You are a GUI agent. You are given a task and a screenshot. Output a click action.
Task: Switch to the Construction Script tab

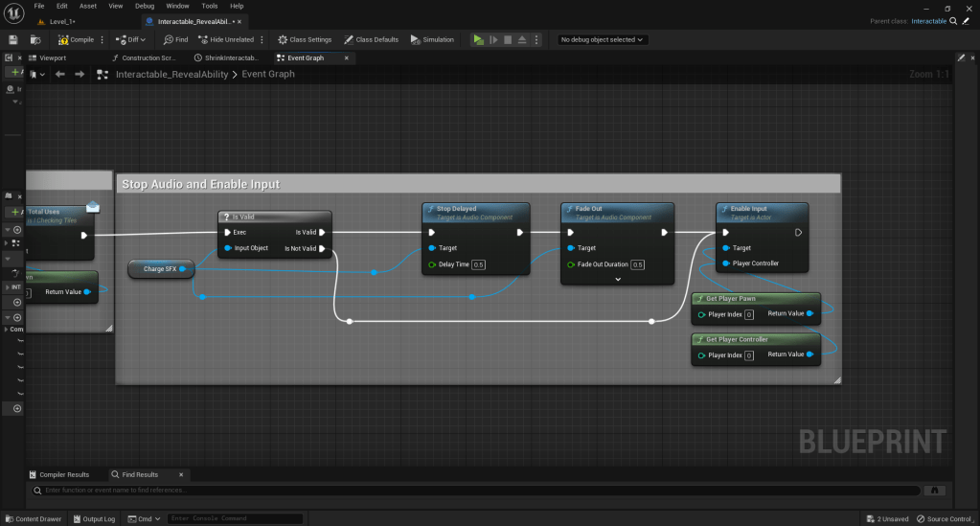pyautogui.click(x=144, y=57)
